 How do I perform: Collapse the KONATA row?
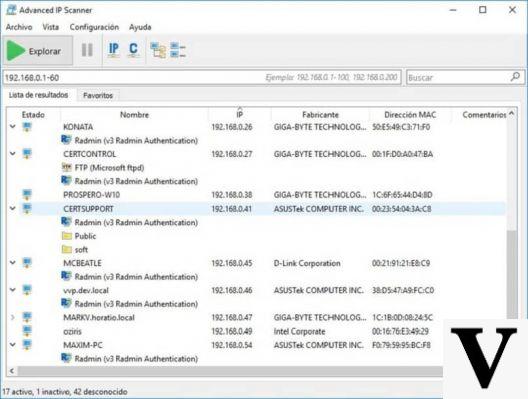coord(13,127)
